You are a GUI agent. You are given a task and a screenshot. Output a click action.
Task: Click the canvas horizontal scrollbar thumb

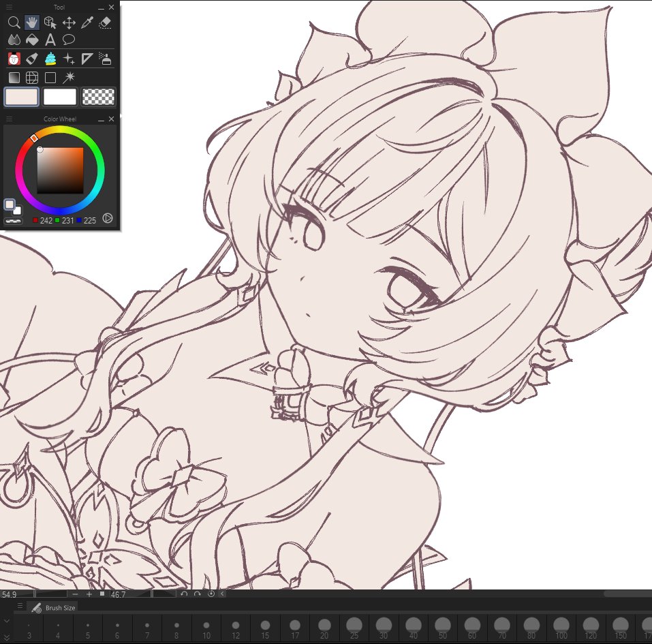[628, 594]
